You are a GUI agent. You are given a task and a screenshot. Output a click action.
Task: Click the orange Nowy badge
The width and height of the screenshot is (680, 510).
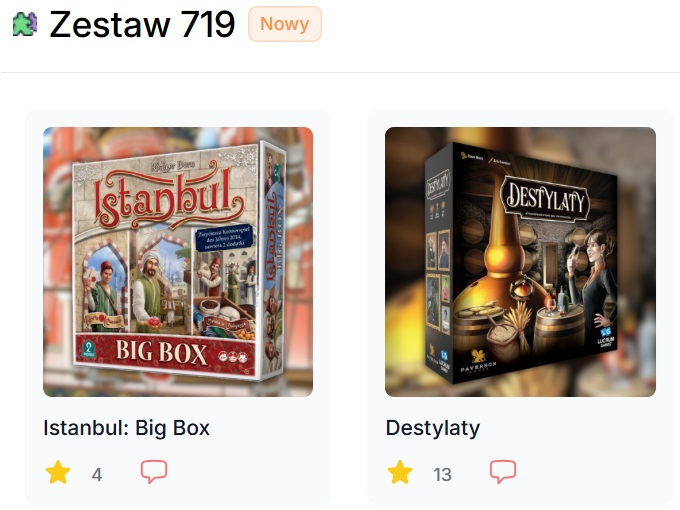pos(285,24)
